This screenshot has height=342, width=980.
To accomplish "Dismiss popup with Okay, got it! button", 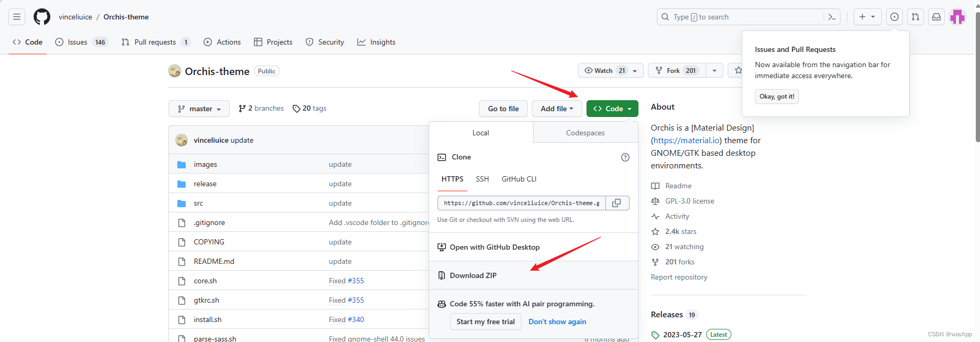I will pyautogui.click(x=776, y=97).
